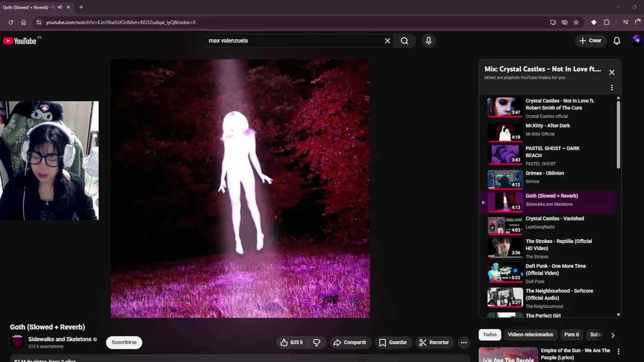644x362 pixels.
Task: Click the crossed-eye tracking icon
Action: point(565,22)
